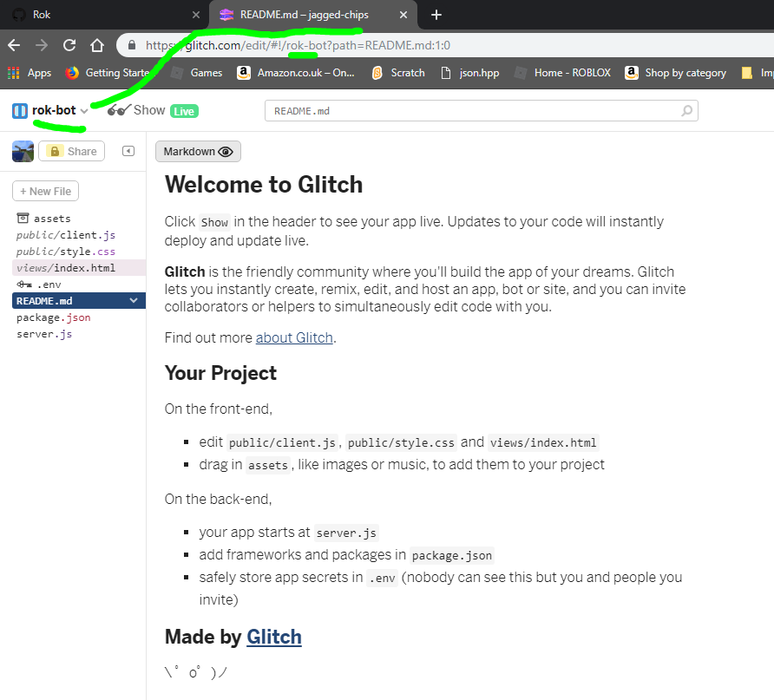The width and height of the screenshot is (774, 700).
Task: Click the Your Project heading
Action: coord(220,374)
